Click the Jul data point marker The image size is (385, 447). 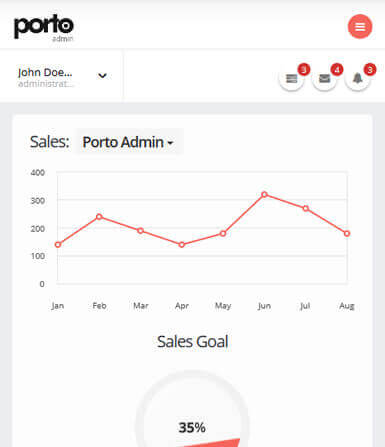[x=306, y=208]
